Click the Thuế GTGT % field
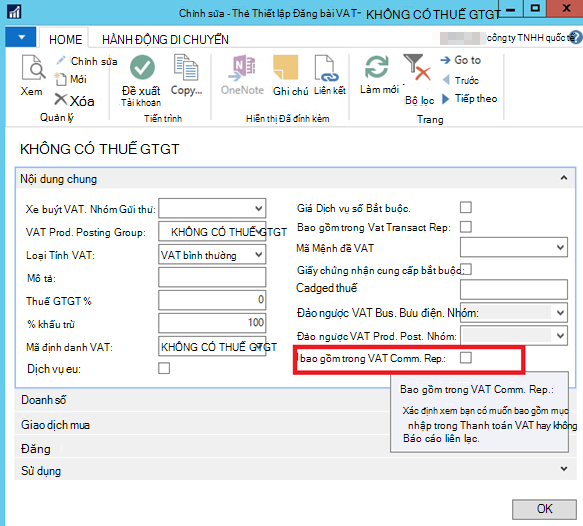This screenshot has height=526, width=583. point(212,300)
